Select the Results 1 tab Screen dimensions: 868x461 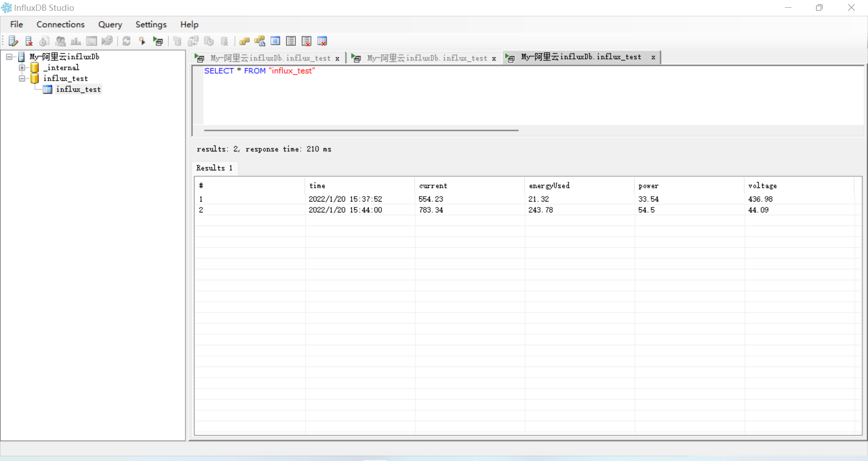click(214, 168)
